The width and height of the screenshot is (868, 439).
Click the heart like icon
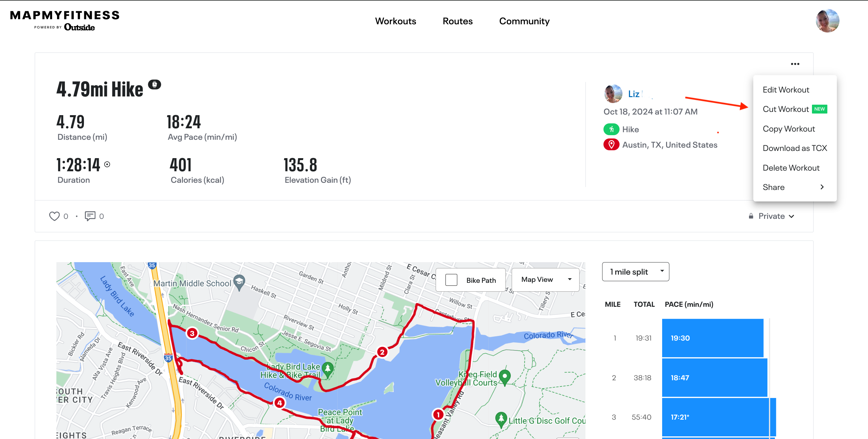(x=54, y=216)
